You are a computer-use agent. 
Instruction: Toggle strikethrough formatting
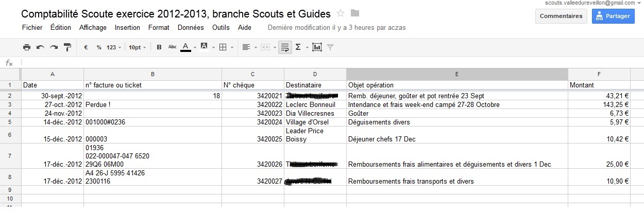pyautogui.click(x=173, y=47)
